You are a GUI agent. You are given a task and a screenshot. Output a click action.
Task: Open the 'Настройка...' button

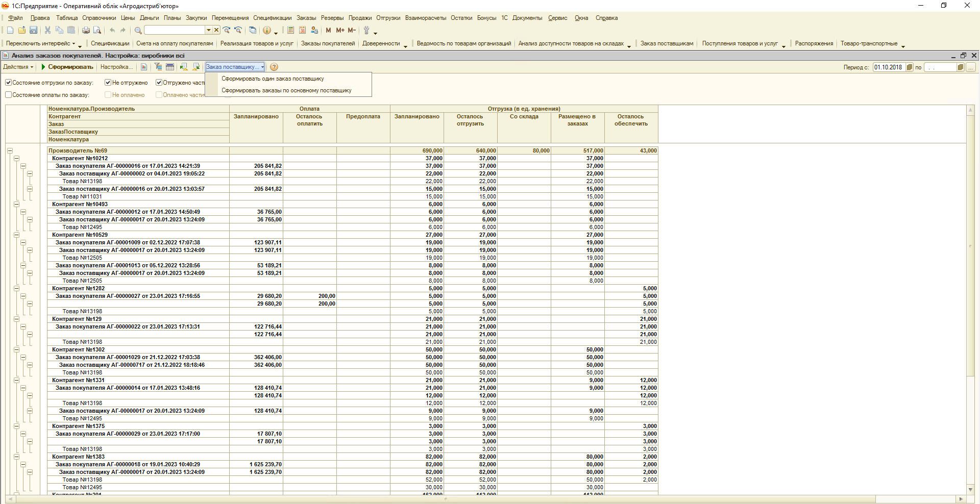click(x=116, y=67)
